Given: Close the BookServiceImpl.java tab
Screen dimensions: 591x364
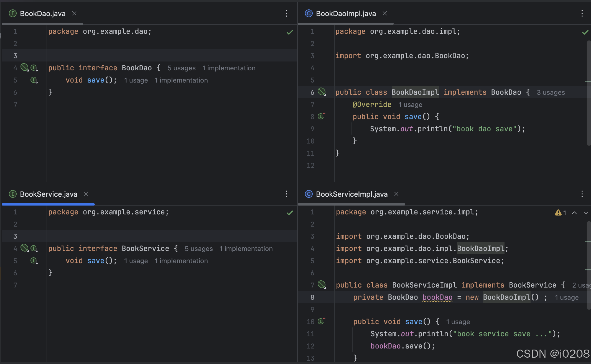Looking at the screenshot, I should point(396,194).
